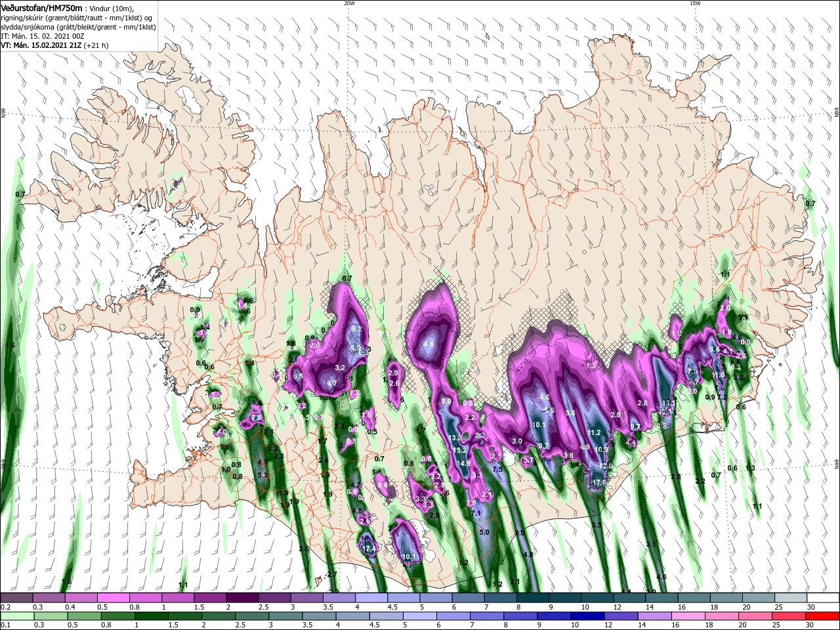Click the 14.9 precipitation value on the map
This screenshot has width=840, height=630.
[463, 463]
